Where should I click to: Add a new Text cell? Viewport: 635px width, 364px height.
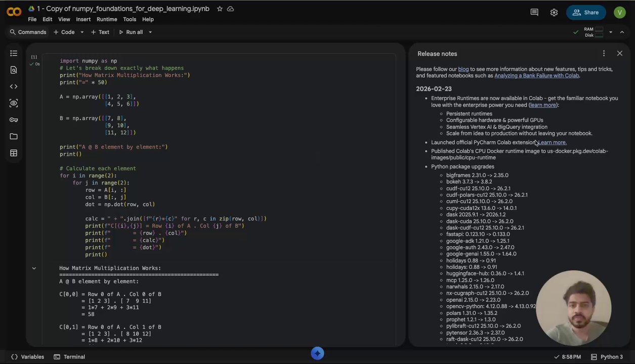pos(100,32)
